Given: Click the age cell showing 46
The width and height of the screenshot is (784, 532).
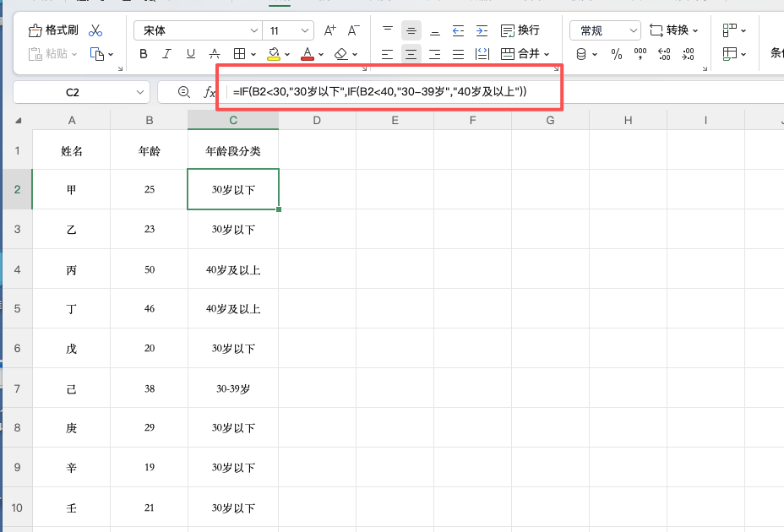Looking at the screenshot, I should [x=149, y=308].
